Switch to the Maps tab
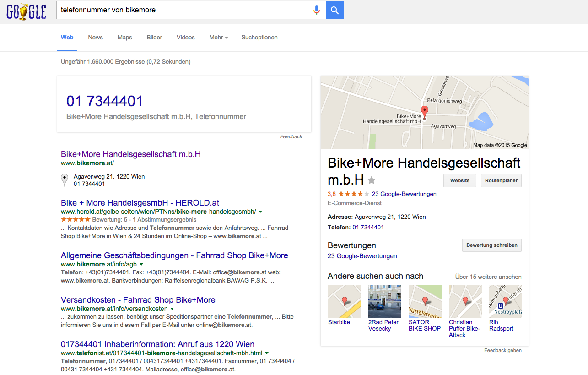The width and height of the screenshot is (588, 375). (125, 38)
